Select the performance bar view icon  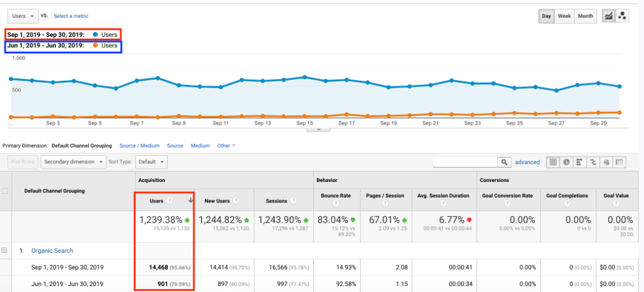[x=579, y=162]
